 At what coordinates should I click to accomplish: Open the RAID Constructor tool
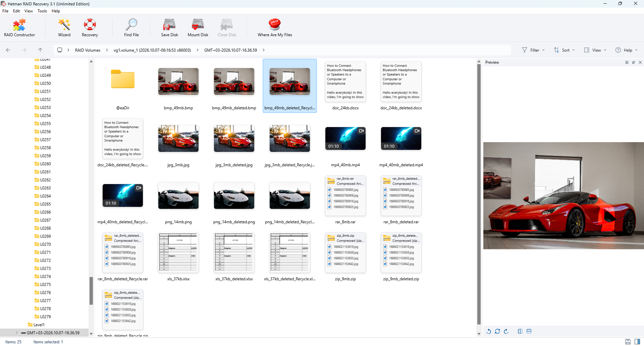coord(19,28)
